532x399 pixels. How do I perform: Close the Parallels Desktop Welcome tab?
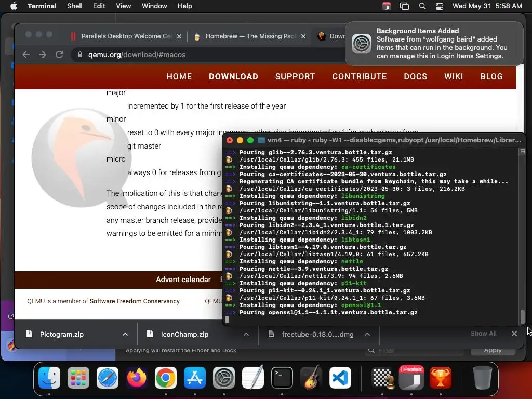click(x=179, y=36)
